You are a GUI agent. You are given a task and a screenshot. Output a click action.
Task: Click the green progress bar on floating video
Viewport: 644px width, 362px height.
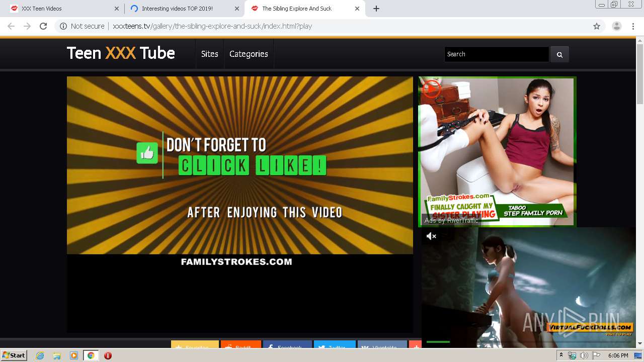[x=438, y=342]
